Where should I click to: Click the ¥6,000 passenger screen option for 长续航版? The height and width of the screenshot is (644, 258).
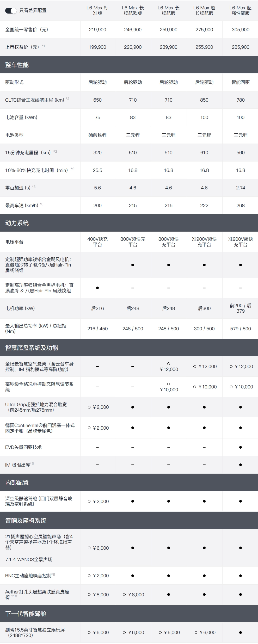coord(160,633)
